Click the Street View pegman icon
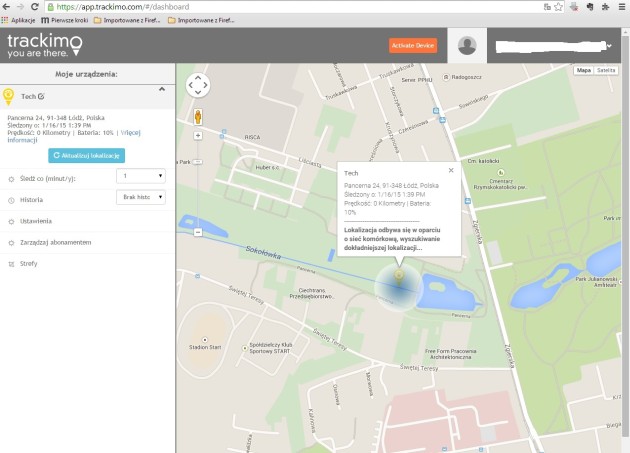This screenshot has height=453, width=630. pyautogui.click(x=198, y=114)
